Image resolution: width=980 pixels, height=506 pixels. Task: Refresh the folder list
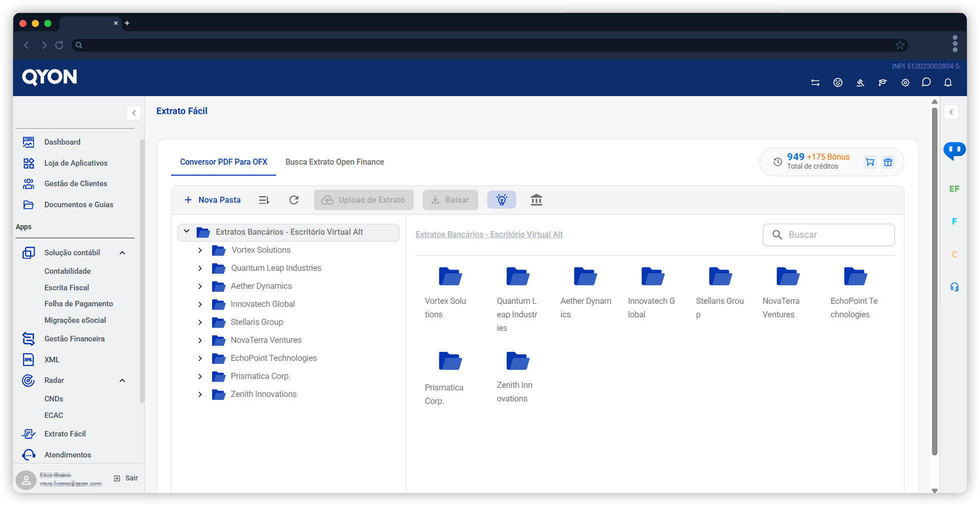tap(294, 200)
